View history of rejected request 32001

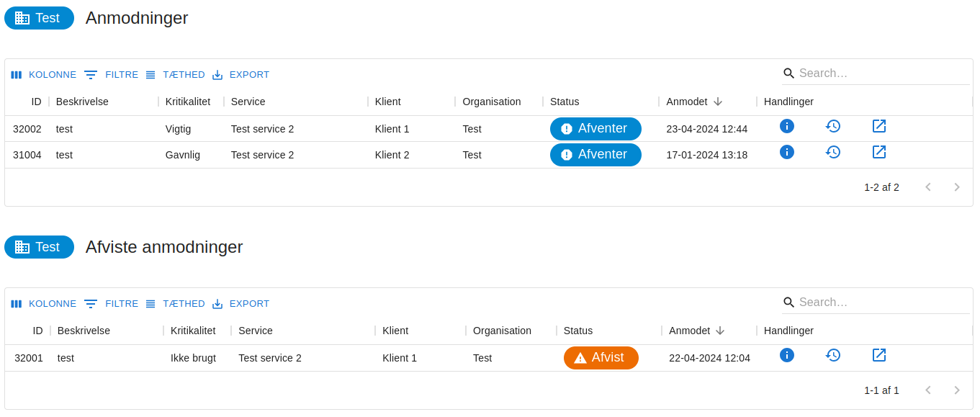(833, 355)
